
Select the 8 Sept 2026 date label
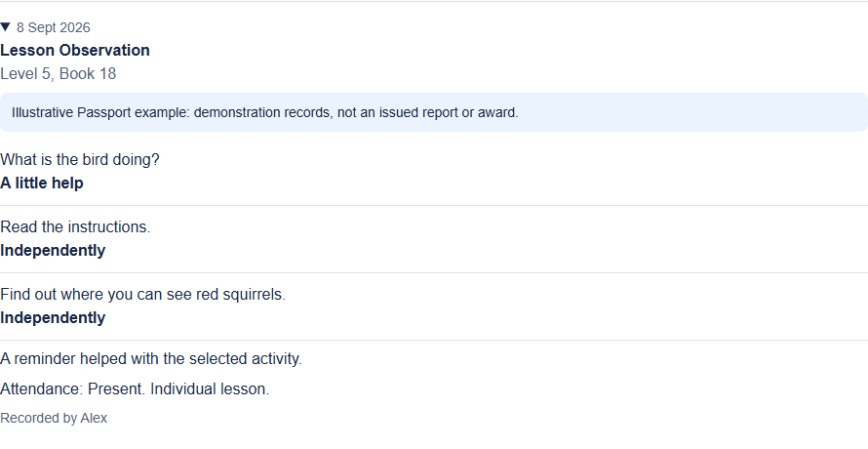53,27
